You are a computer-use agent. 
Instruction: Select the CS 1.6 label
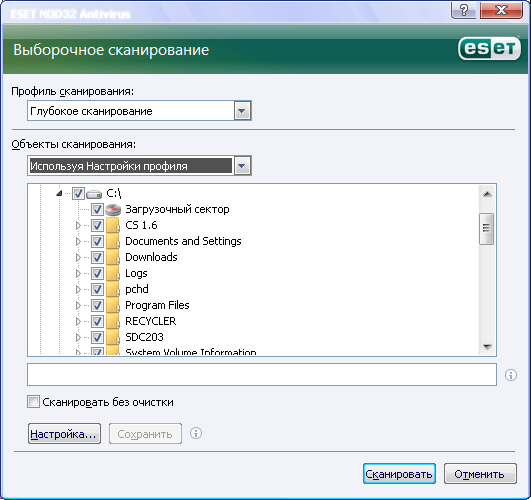coord(141,225)
